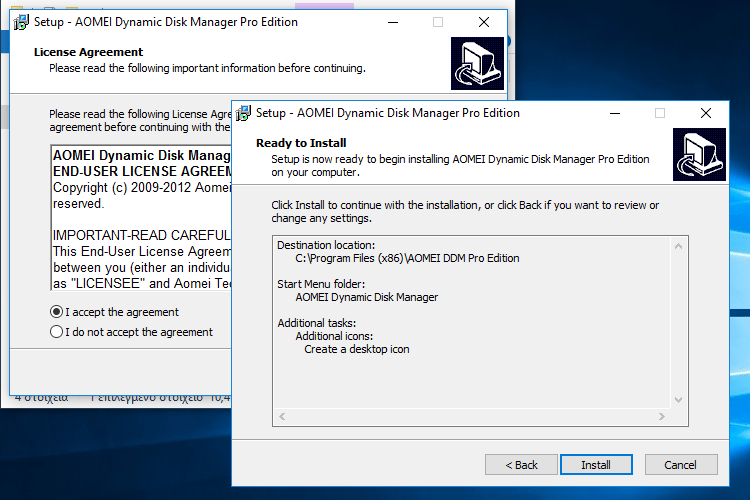Click the 'Ready to Install' heading
Screen dimensions: 750x500
(301, 143)
